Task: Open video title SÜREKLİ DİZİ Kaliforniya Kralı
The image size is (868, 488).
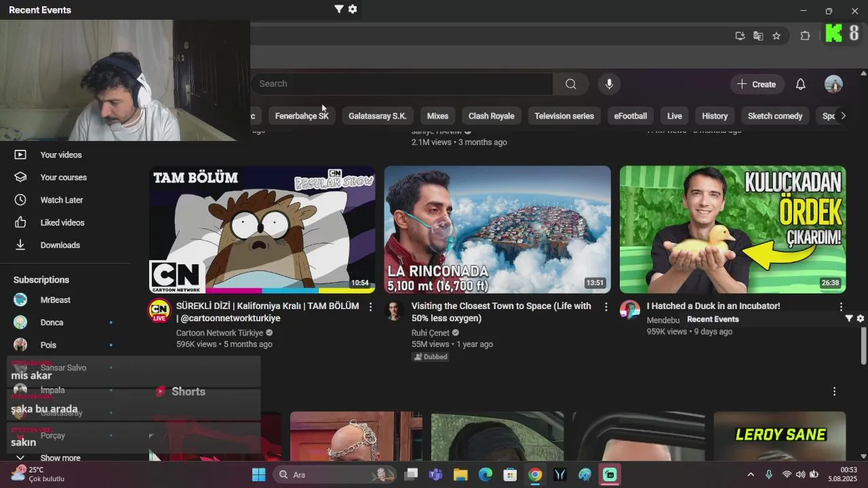Action: pyautogui.click(x=268, y=312)
